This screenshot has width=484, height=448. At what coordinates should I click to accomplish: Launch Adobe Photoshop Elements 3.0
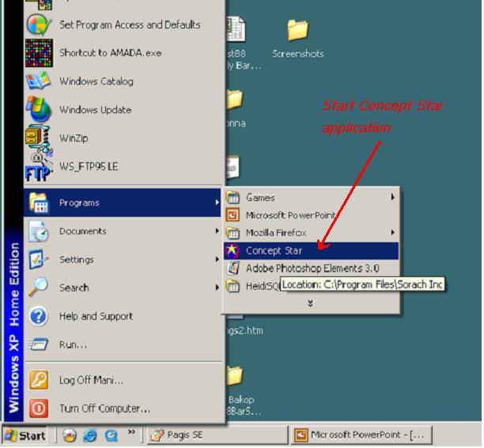pos(311,268)
